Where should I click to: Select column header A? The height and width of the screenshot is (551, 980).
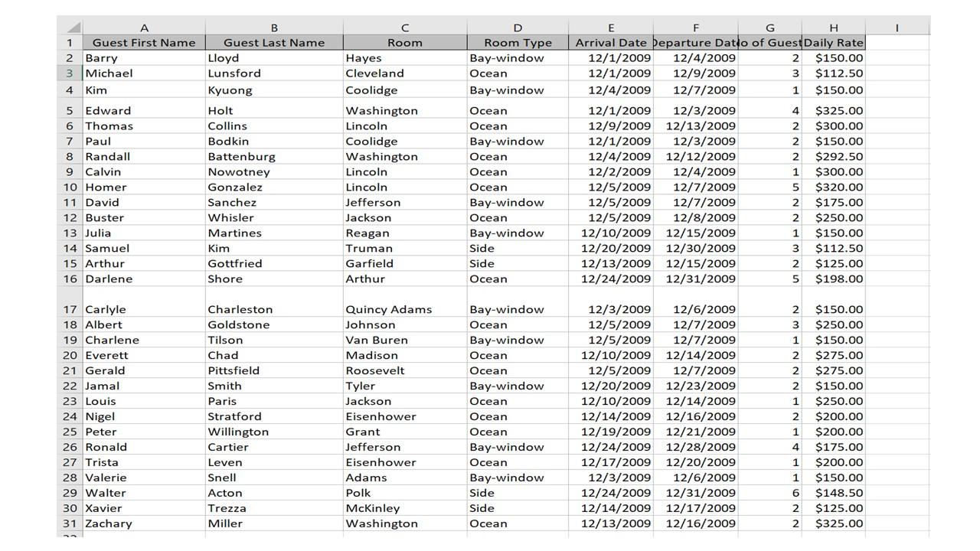(x=144, y=27)
